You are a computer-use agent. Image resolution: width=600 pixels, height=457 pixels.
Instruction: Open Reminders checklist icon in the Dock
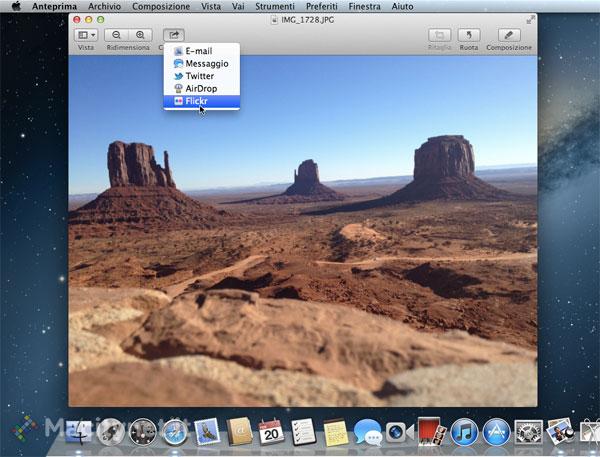(x=303, y=432)
